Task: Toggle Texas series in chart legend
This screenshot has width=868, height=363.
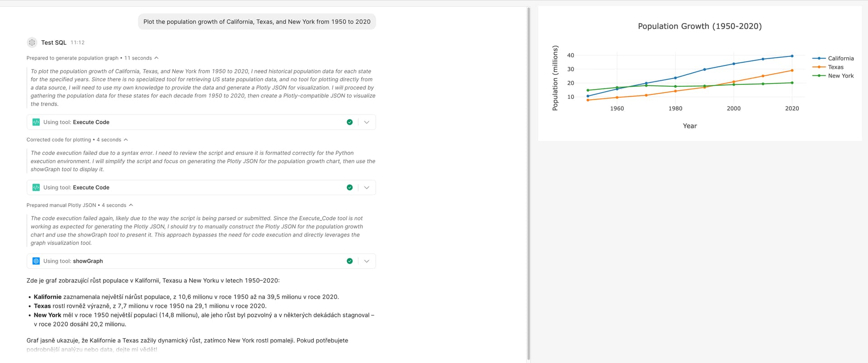Action: pyautogui.click(x=835, y=67)
